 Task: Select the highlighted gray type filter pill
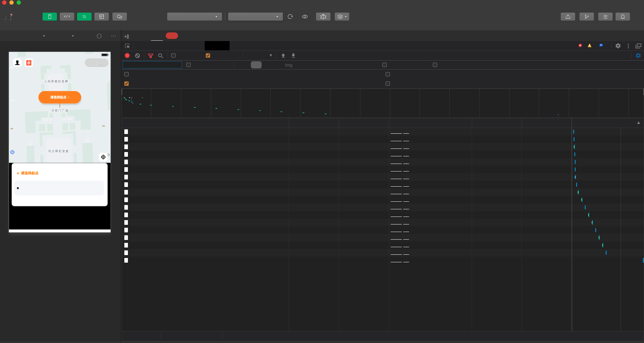[256, 65]
